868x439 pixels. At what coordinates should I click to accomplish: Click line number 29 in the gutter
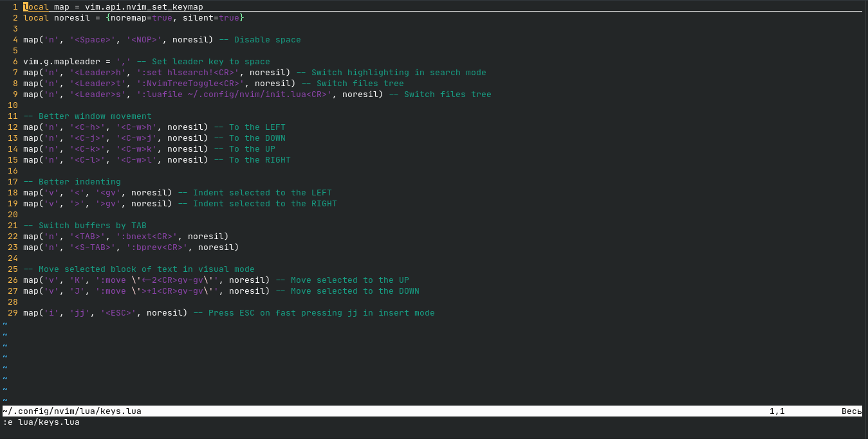(x=12, y=312)
